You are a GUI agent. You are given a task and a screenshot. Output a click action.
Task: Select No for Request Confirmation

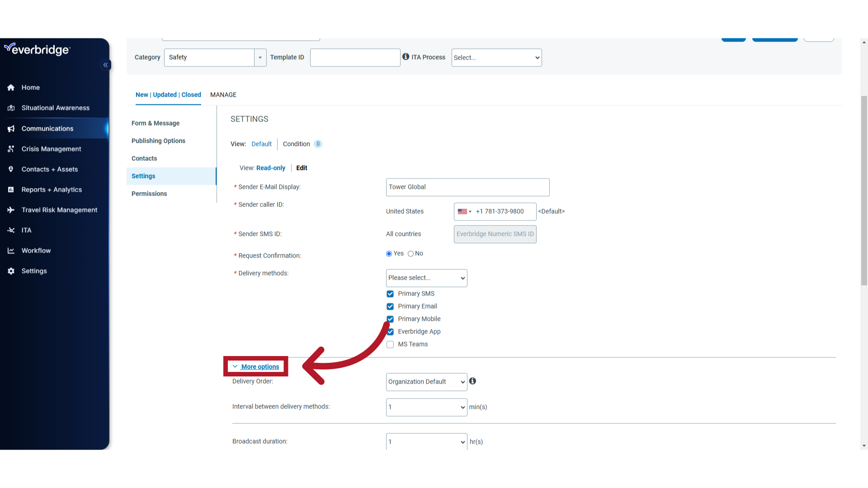(x=410, y=253)
